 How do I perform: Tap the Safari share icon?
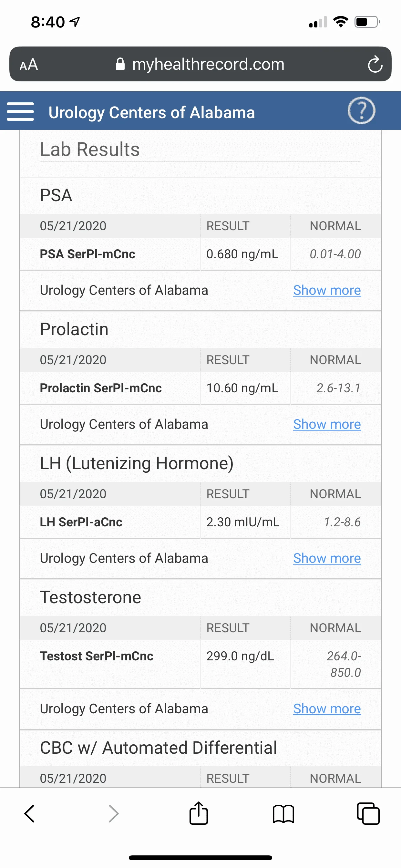199,813
